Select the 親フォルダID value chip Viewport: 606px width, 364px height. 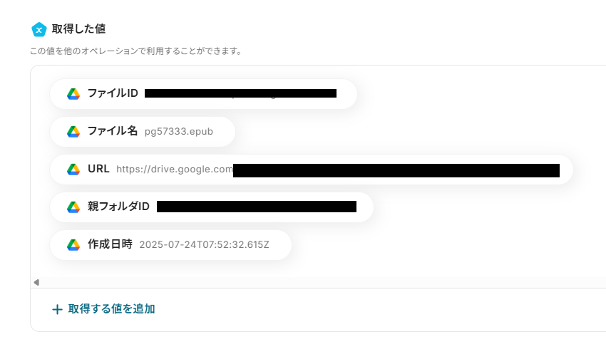tap(212, 207)
